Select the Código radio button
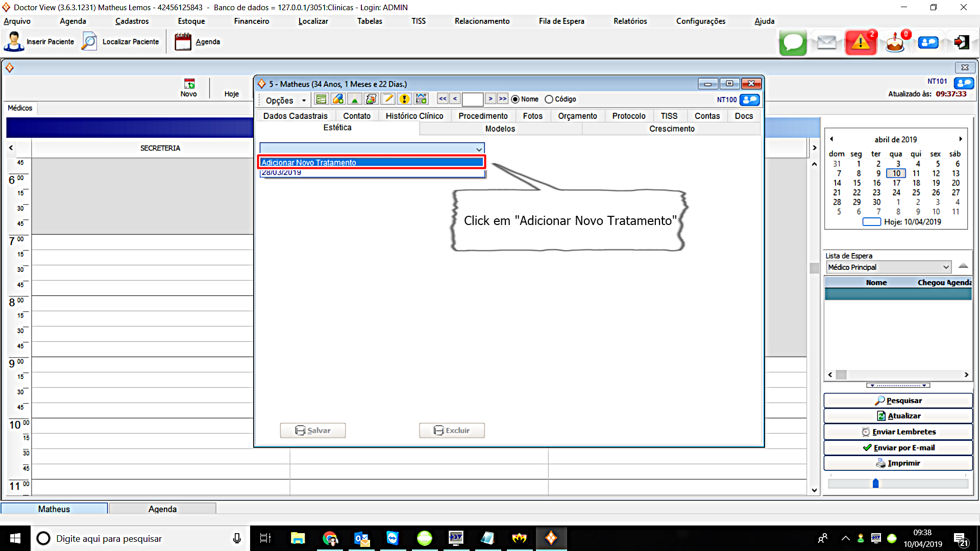 (x=549, y=99)
